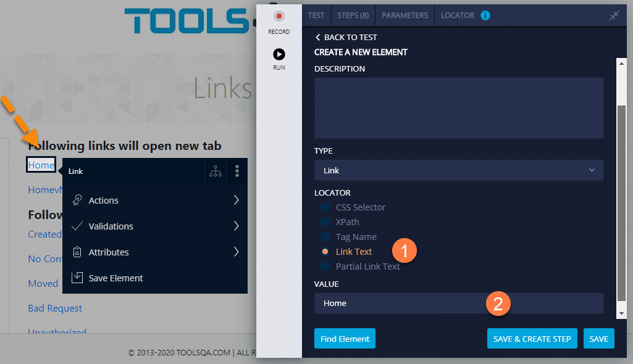Screen dimensions: 633x364
Task: Switch to the Parameters tab
Action: pos(405,15)
